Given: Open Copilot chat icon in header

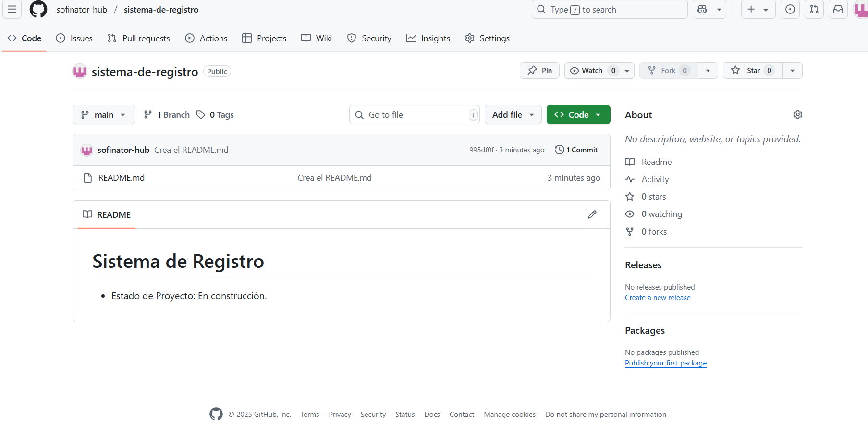Looking at the screenshot, I should (x=702, y=9).
